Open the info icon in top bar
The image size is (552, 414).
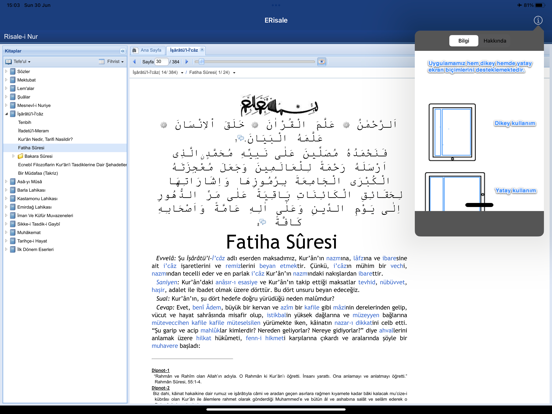tap(538, 20)
